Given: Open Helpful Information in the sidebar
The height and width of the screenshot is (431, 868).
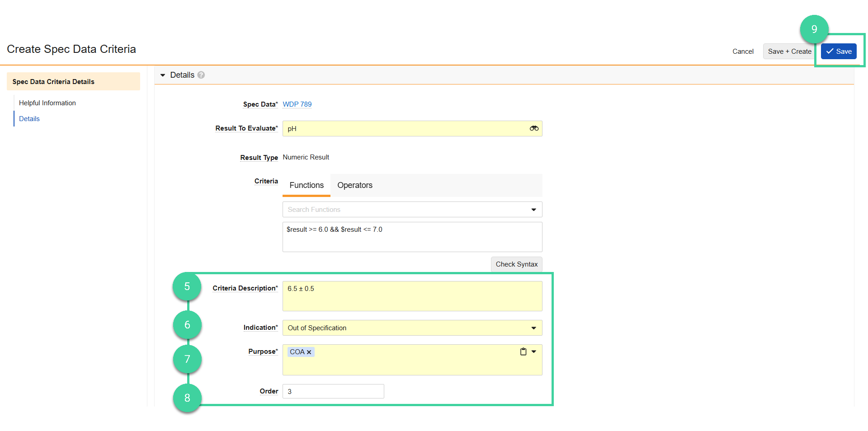Looking at the screenshot, I should coord(47,103).
